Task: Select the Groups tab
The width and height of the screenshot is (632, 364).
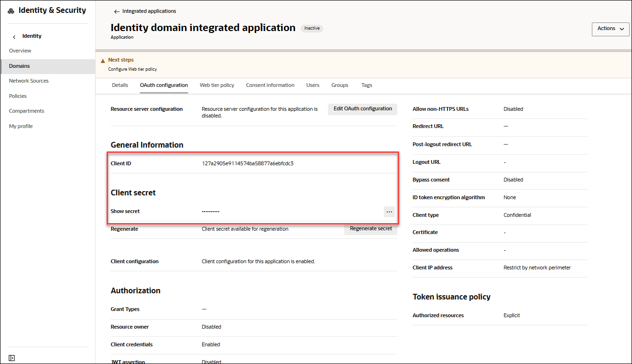Action: tap(339, 85)
